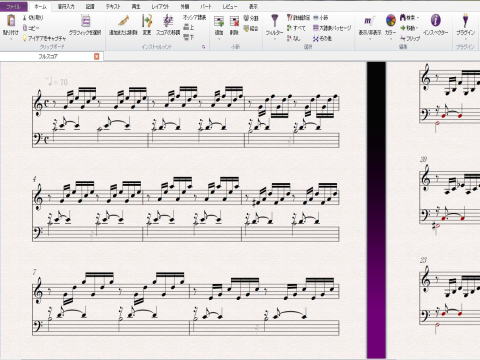Click the コピー (Copy) command
The image size is (480, 360).
coord(31,28)
